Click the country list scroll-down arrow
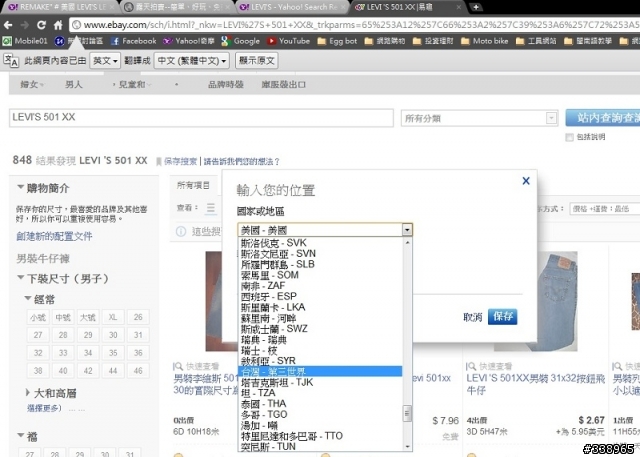This screenshot has width=640, height=457. pos(407,446)
